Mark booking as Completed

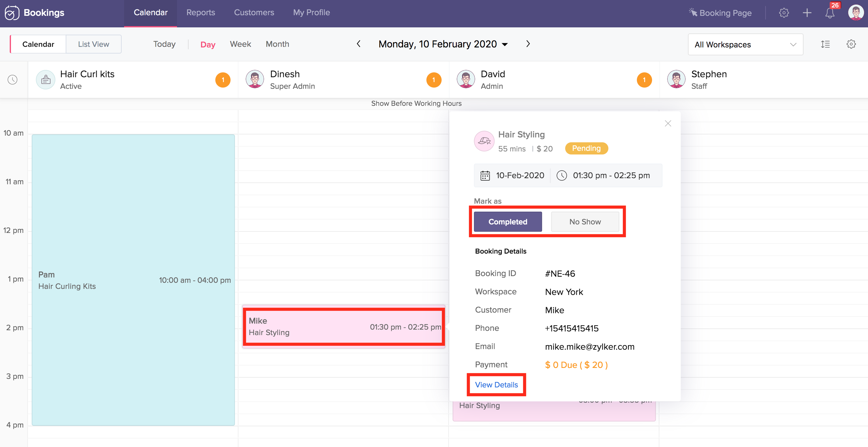click(x=508, y=222)
